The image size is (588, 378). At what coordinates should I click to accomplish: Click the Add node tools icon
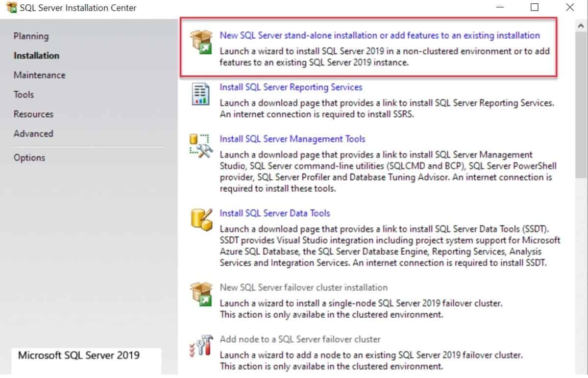coord(201,346)
